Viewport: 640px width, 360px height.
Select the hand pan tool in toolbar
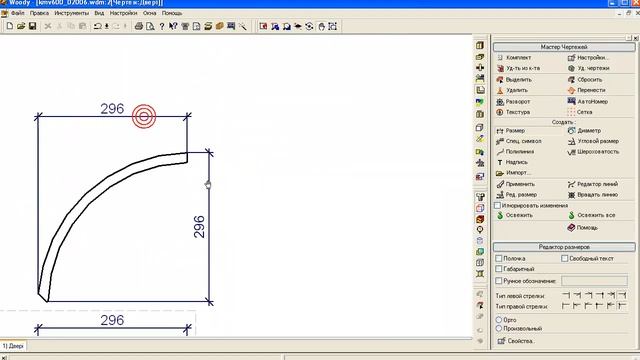[322, 26]
